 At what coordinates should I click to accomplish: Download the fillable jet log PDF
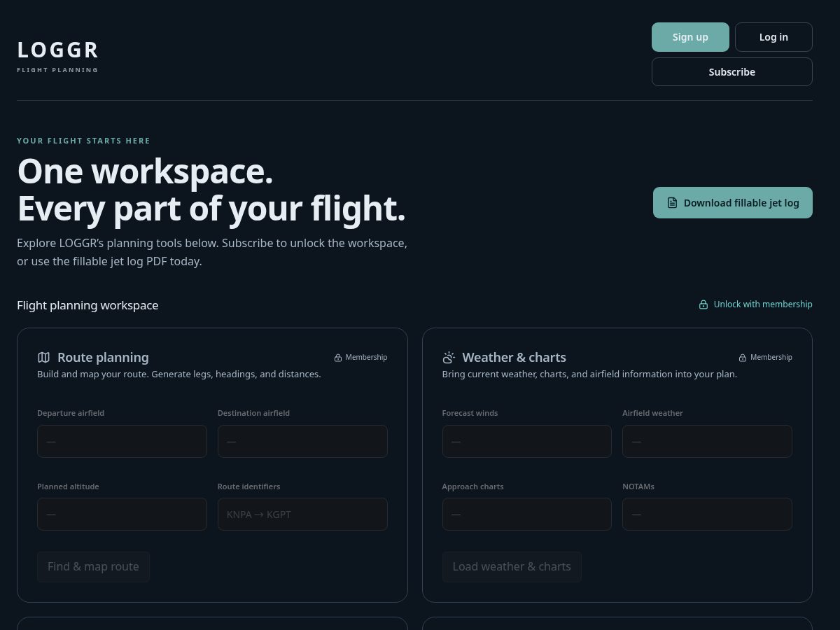(733, 202)
